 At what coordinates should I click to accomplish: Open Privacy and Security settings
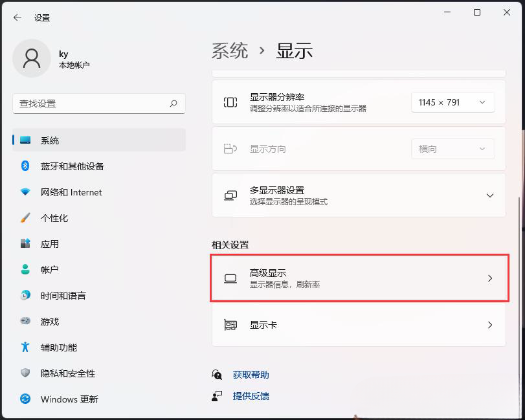point(68,373)
